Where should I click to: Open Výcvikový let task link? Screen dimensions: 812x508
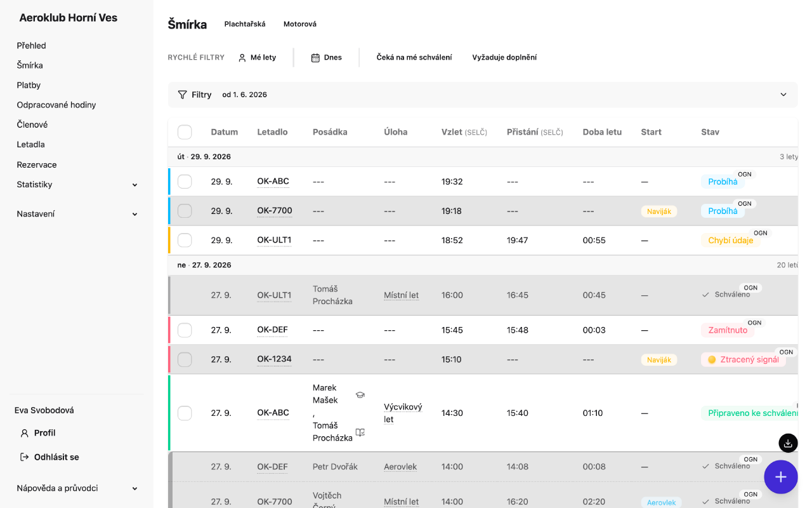coord(403,413)
